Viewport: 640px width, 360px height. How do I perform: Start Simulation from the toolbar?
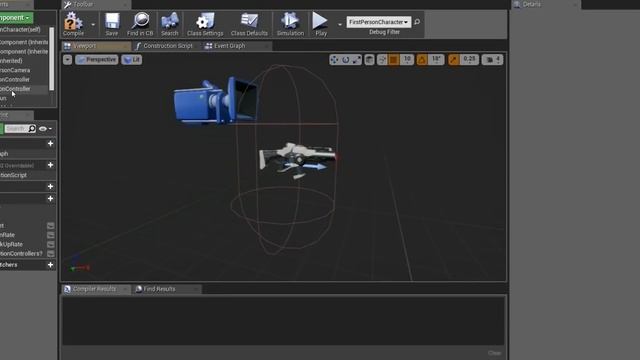[290, 24]
